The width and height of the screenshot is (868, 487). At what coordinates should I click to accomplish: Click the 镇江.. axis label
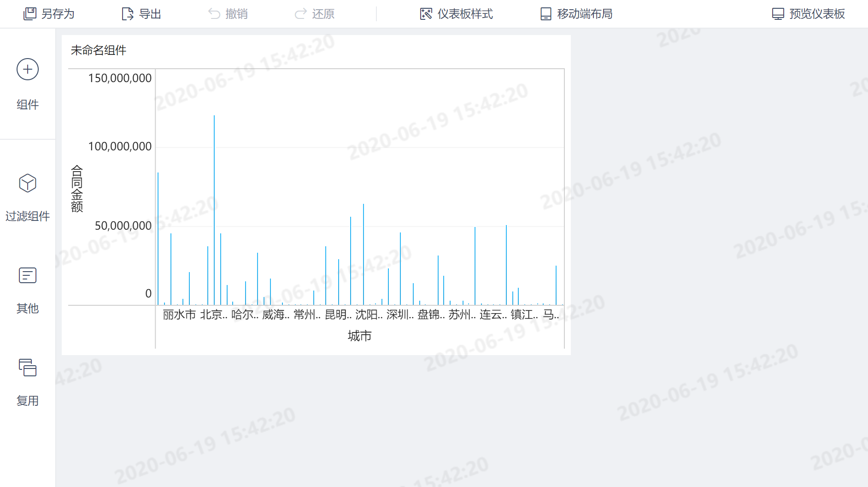point(524,315)
